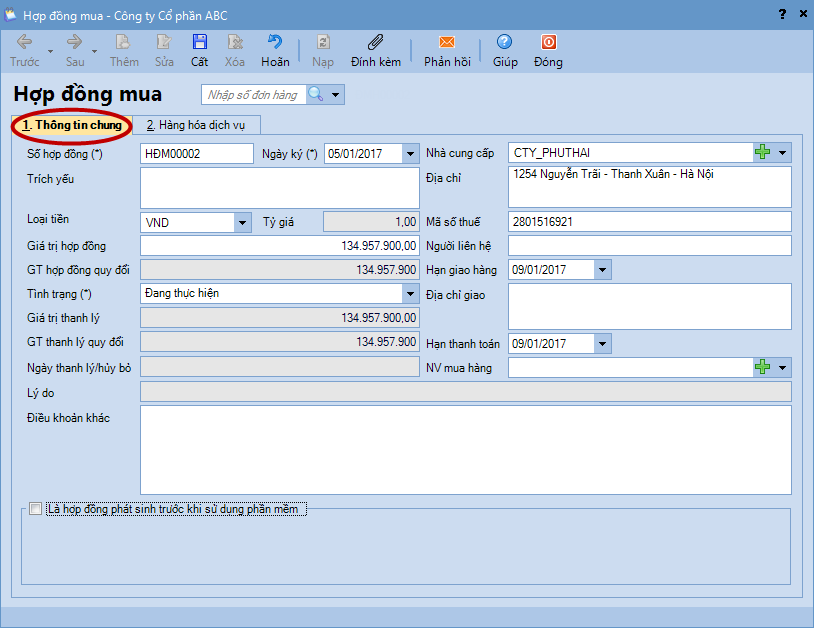The height and width of the screenshot is (628, 814).
Task: Add purchasing employee with green plus
Action: pyautogui.click(x=763, y=368)
